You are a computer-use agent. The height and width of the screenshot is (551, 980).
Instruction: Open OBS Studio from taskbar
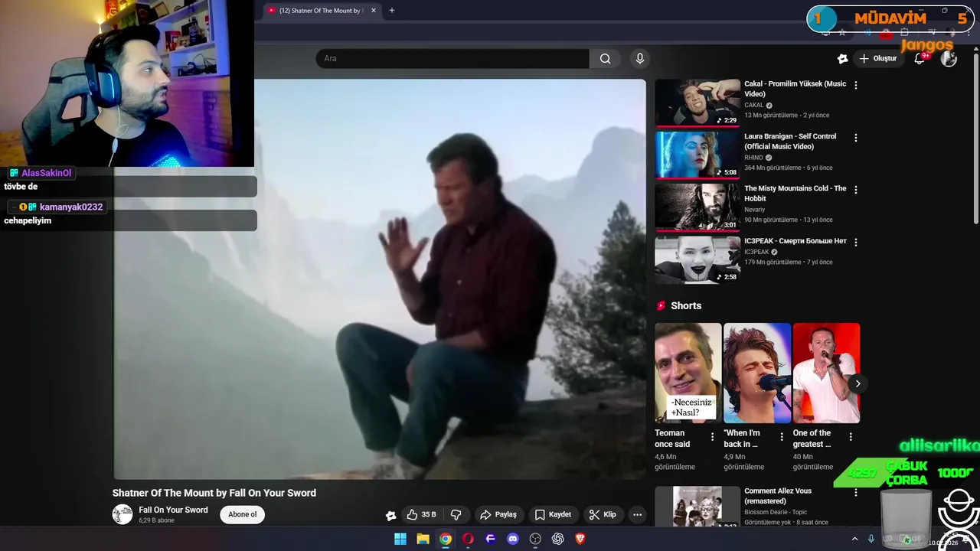pos(535,539)
